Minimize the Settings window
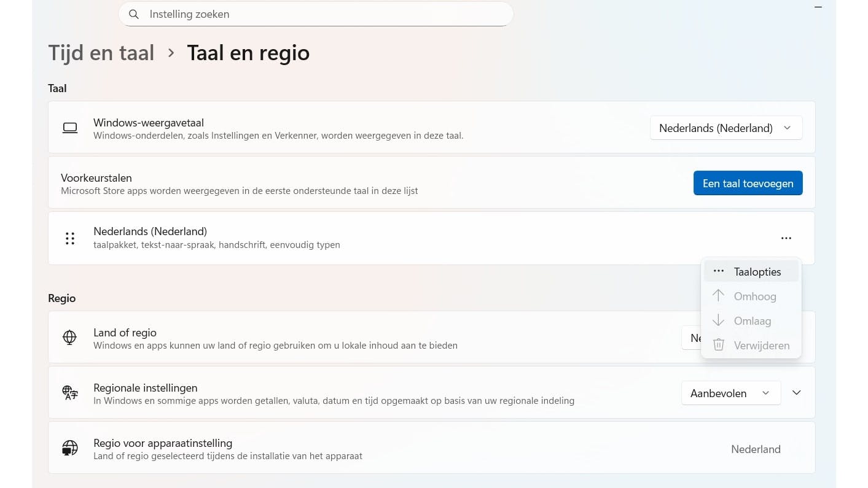The image size is (868, 488). tap(818, 7)
